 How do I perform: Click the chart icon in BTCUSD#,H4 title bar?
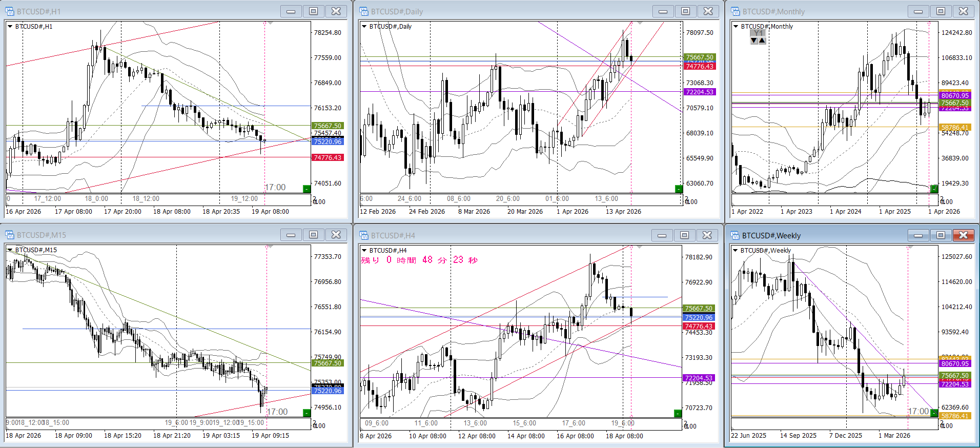pyautogui.click(x=364, y=235)
